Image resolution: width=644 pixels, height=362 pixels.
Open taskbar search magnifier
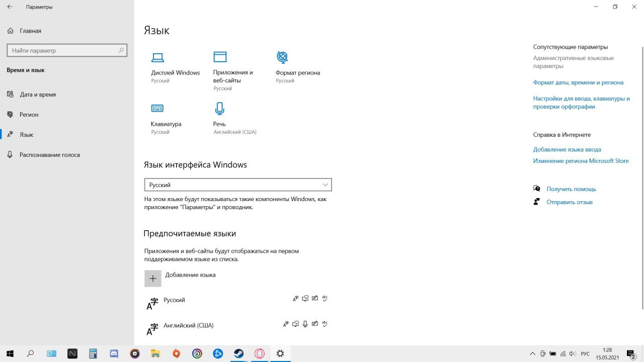(x=31, y=353)
